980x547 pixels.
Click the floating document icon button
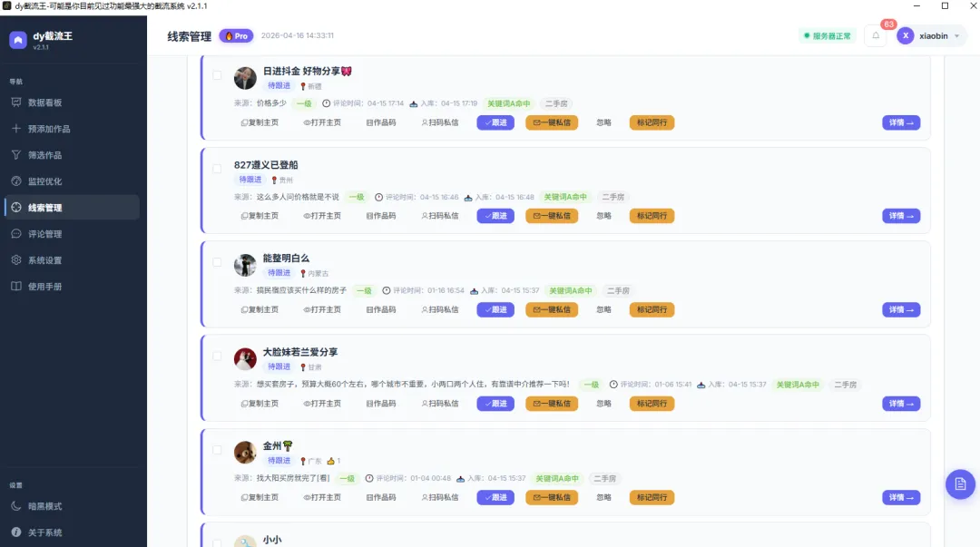(960, 484)
